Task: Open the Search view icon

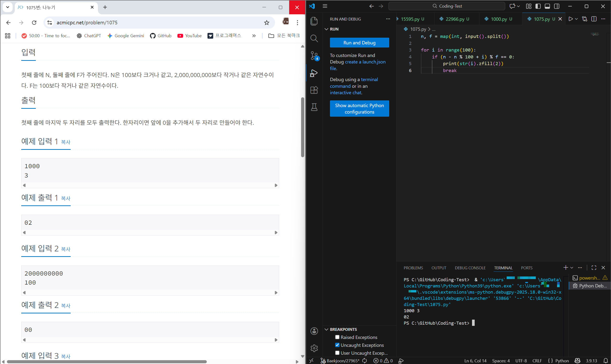Action: tap(314, 38)
